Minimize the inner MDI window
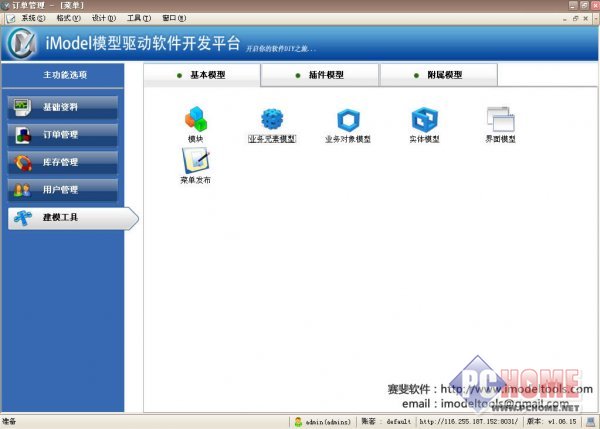 pos(565,18)
